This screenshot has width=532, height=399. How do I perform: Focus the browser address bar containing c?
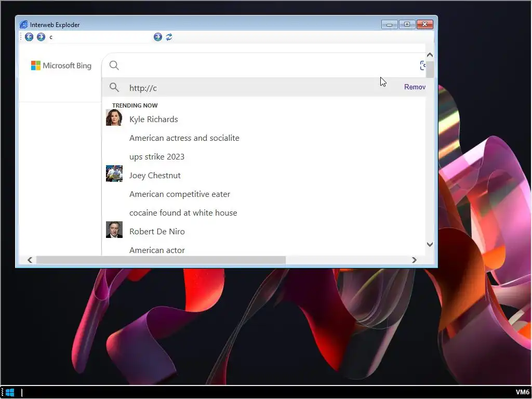point(99,37)
